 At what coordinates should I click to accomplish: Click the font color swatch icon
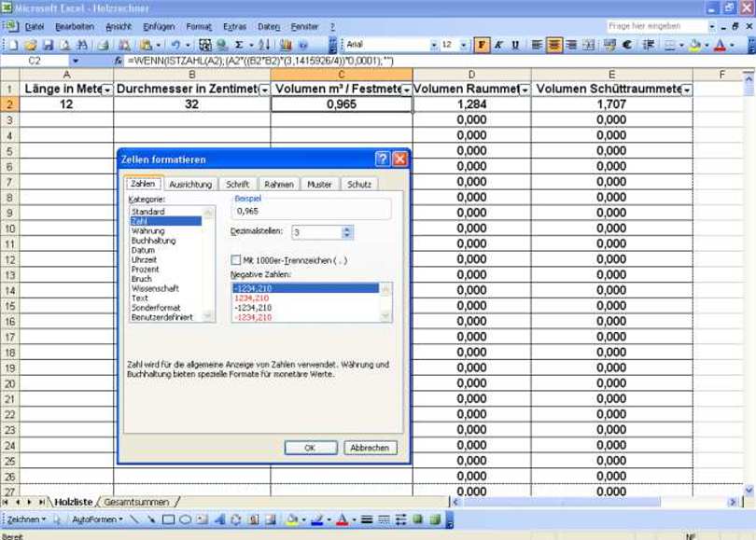tap(720, 45)
